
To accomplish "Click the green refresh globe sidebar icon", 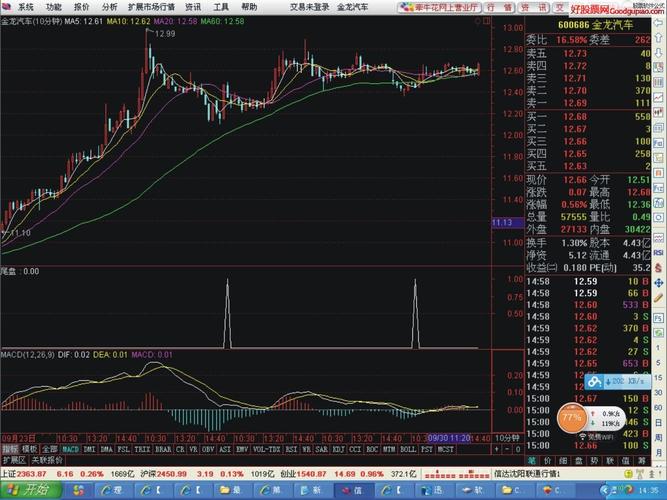I will [658, 333].
